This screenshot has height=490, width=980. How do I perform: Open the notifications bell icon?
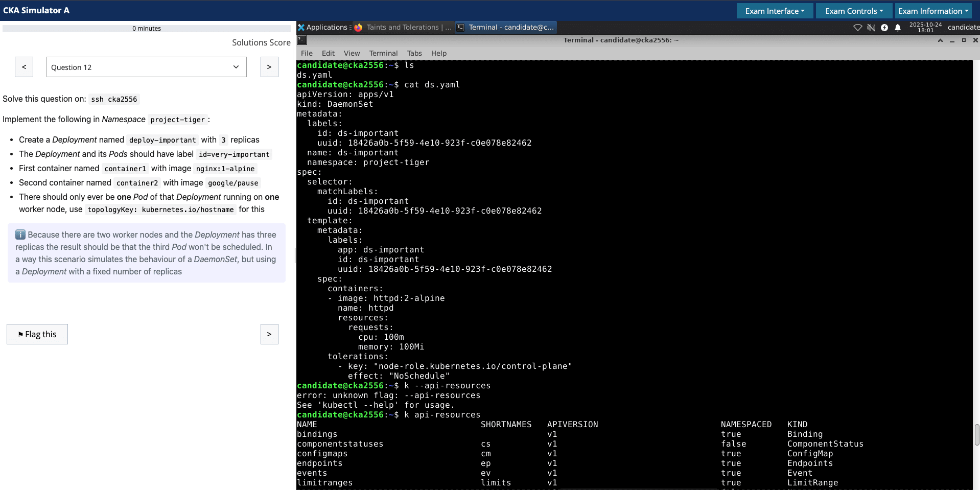coord(898,28)
